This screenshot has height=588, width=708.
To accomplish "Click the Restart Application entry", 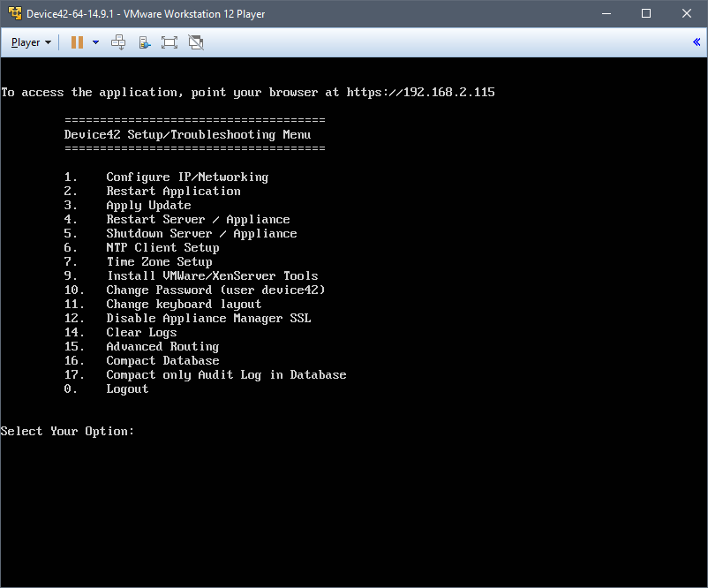I will pyautogui.click(x=173, y=191).
